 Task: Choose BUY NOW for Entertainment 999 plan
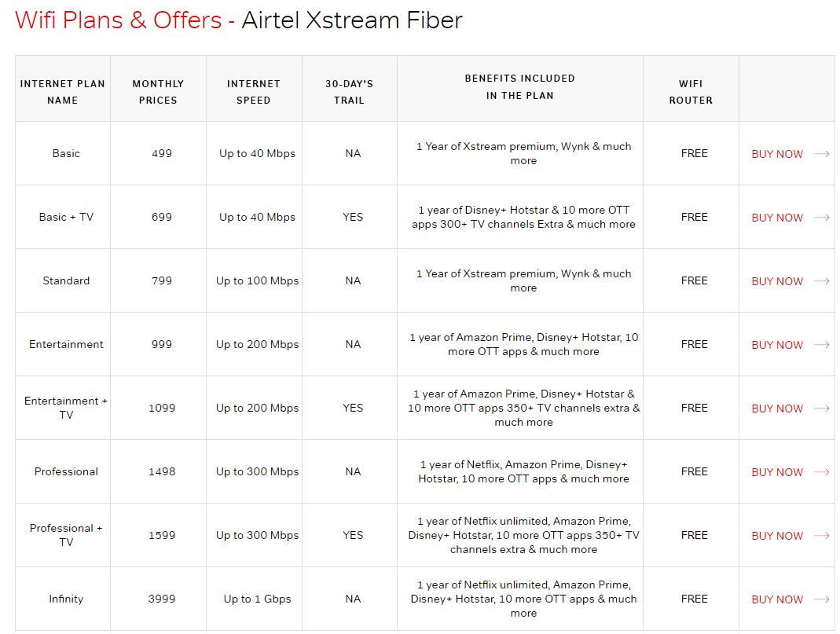click(x=777, y=345)
